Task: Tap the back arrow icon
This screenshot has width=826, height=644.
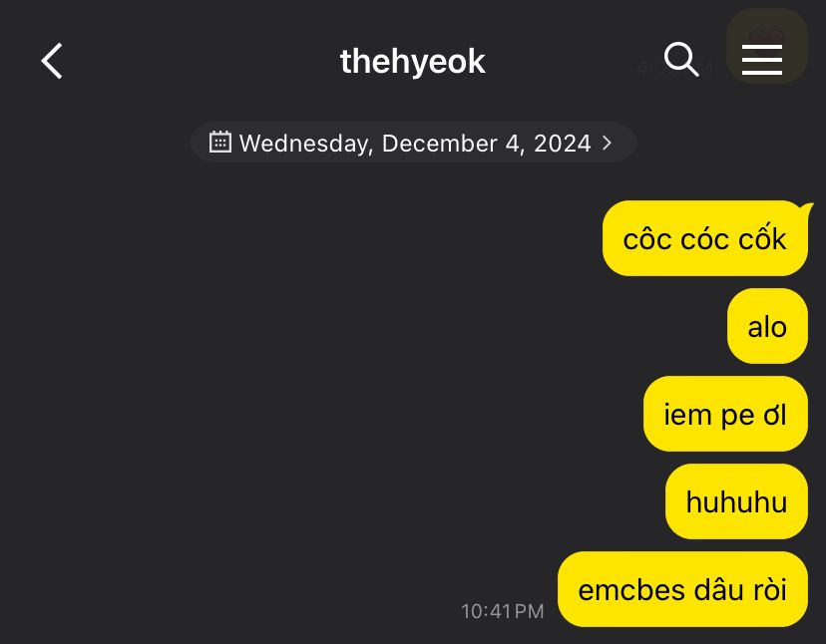Action: click(52, 61)
